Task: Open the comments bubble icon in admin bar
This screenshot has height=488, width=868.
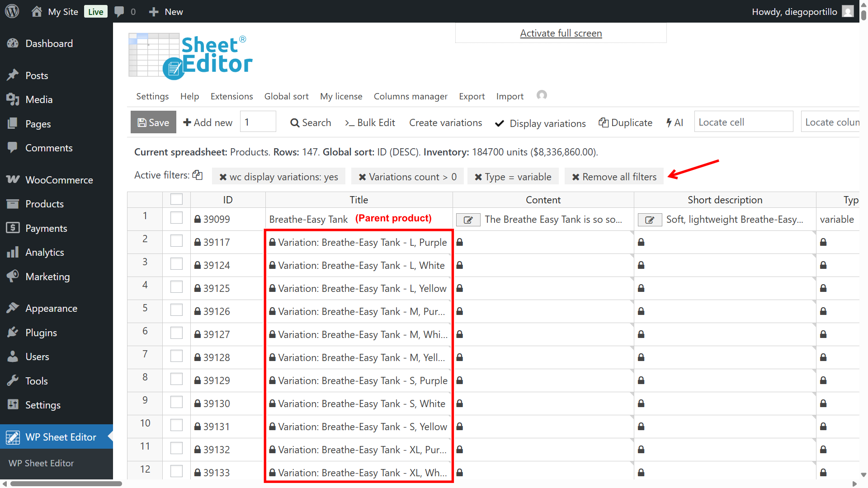Action: pos(119,11)
